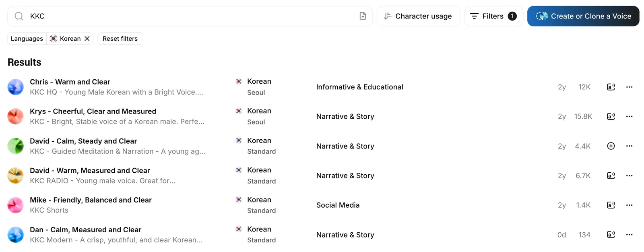Open the Character usage sort dropdown
Screen dimensions: 644x252
[418, 16]
